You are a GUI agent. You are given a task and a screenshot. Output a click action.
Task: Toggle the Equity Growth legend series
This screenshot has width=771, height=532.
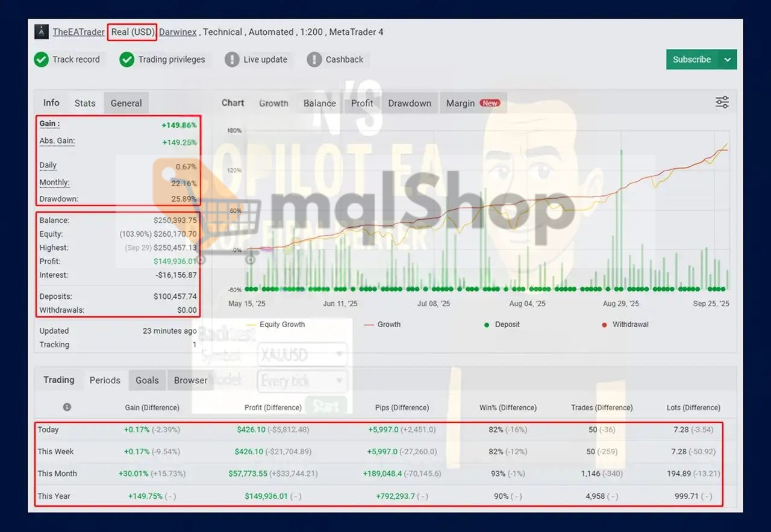[281, 325]
